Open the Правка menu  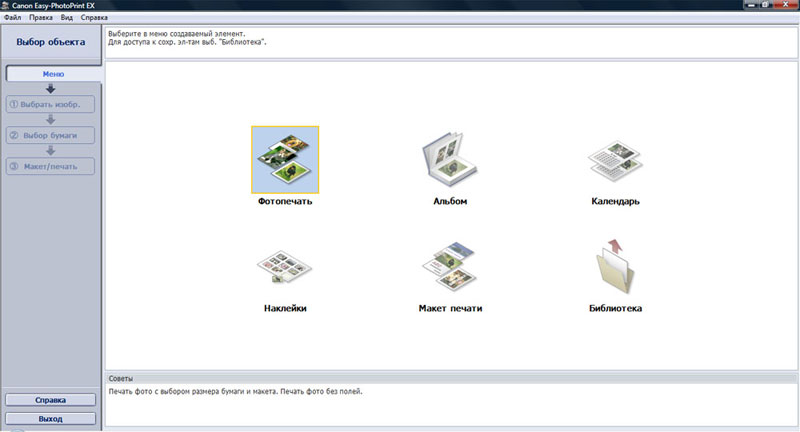point(41,17)
